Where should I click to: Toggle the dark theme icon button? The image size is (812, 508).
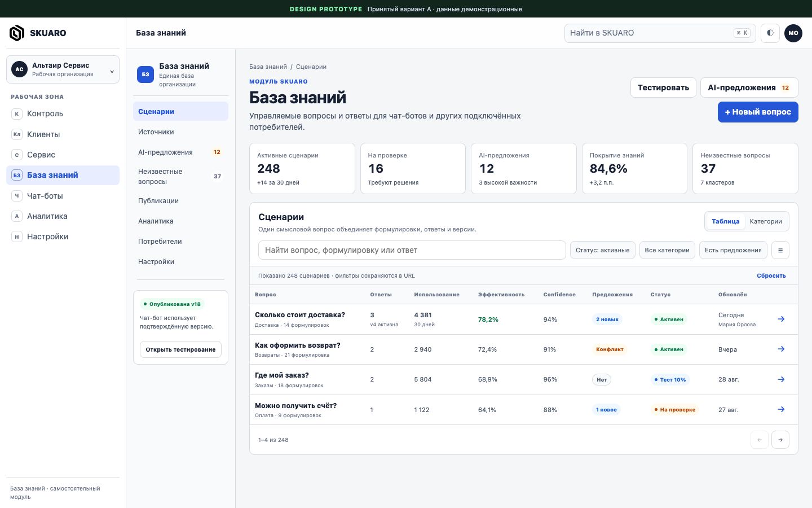pos(770,33)
